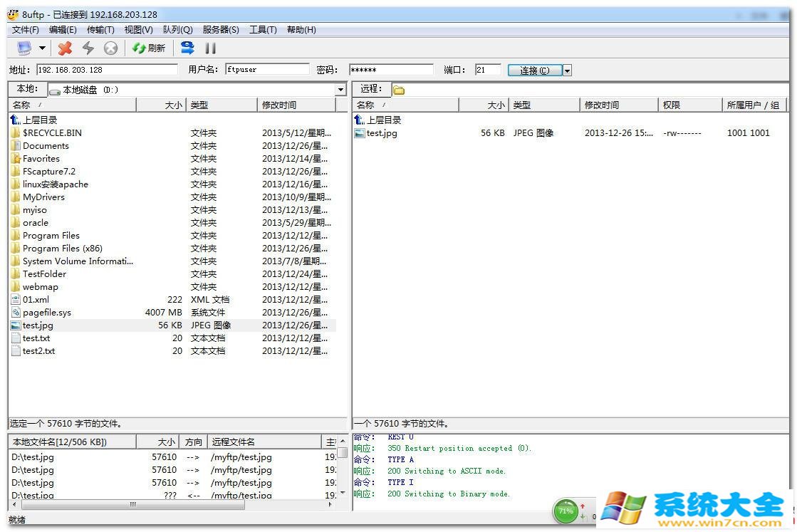This screenshot has height=532, width=797.
Task: Click the queue list scroll-up arrow
Action: [343, 441]
